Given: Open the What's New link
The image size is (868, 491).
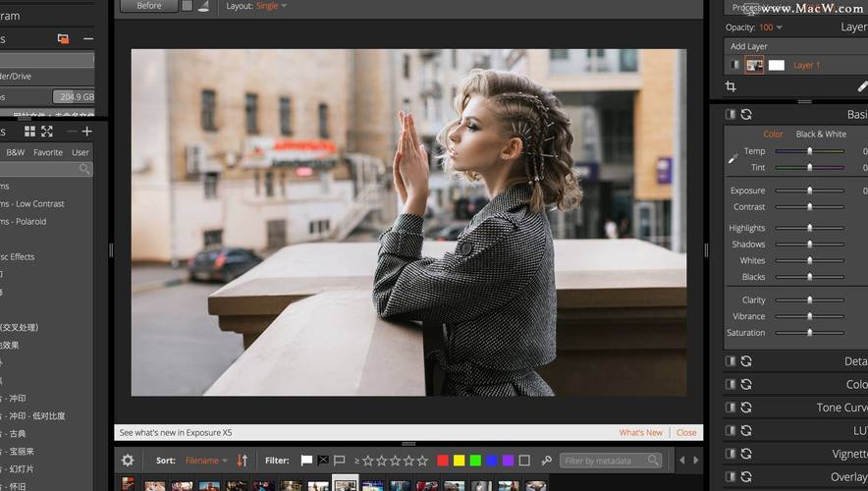Looking at the screenshot, I should tap(640, 432).
